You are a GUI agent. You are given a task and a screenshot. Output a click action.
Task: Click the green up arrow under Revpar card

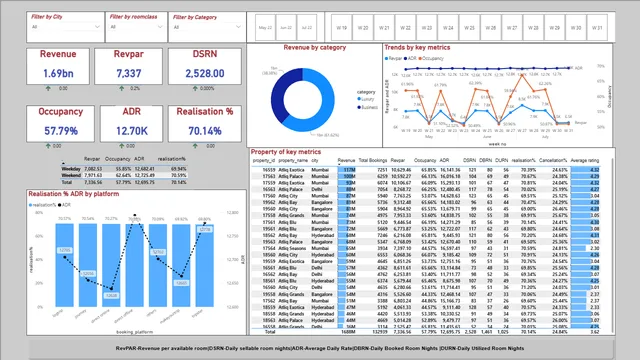[x=122, y=88]
